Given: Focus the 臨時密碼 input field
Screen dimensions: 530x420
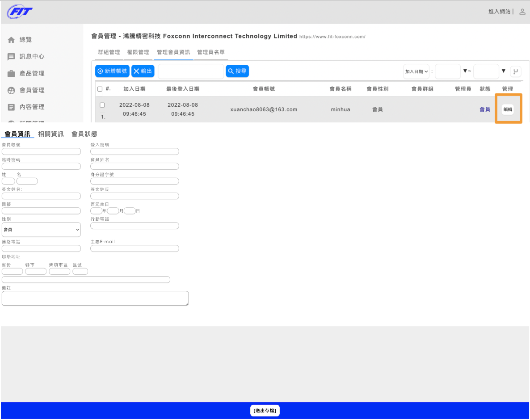Looking at the screenshot, I should point(41,167).
